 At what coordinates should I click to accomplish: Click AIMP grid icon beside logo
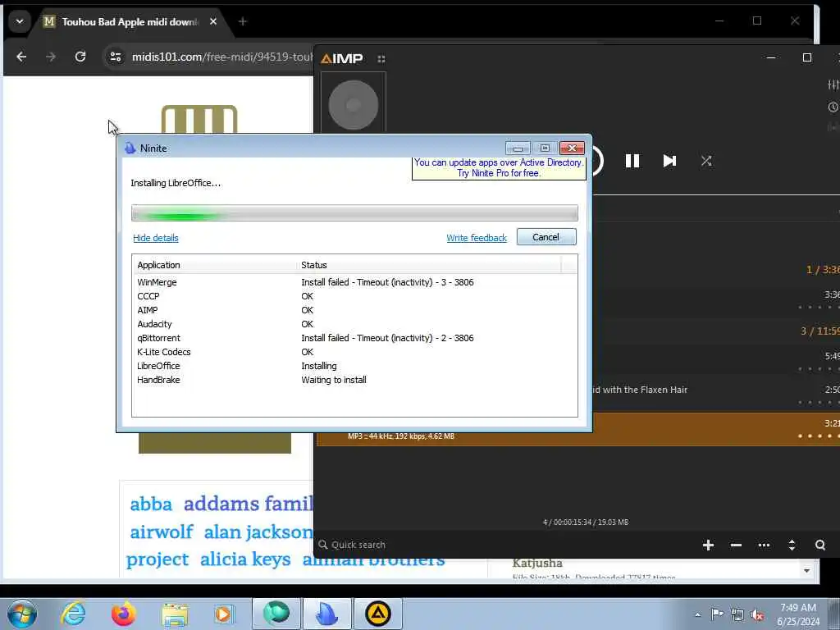[381, 58]
